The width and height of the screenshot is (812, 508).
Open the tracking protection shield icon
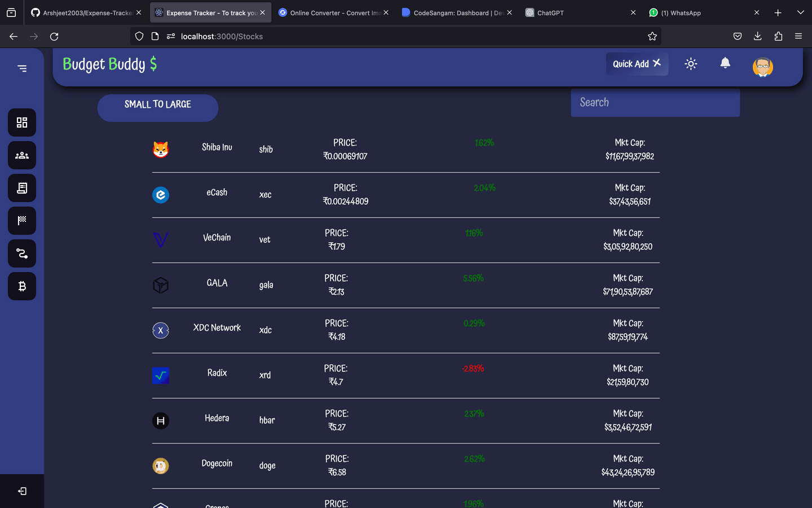(139, 36)
